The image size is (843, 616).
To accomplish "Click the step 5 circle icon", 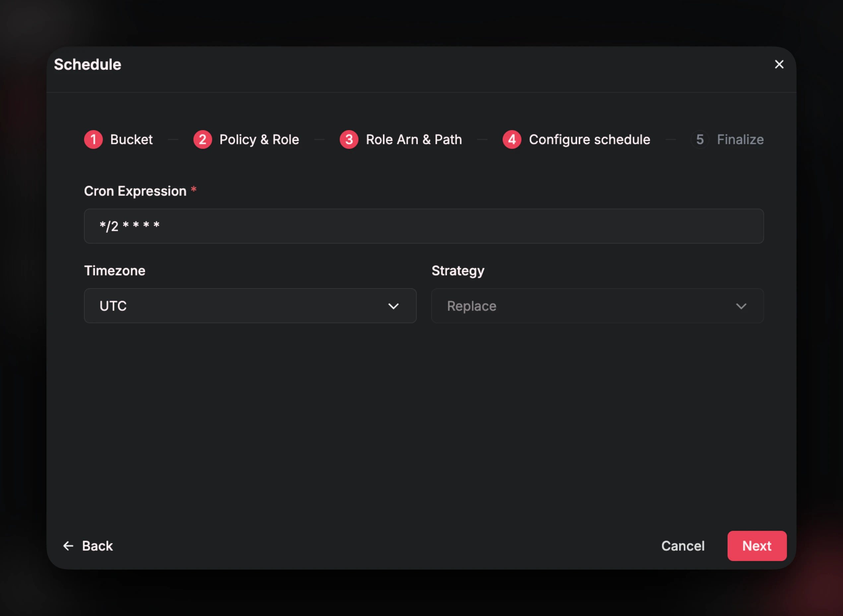I will click(700, 140).
